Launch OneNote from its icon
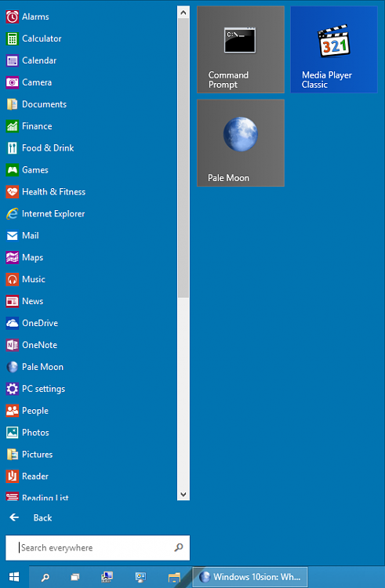Screen dimensions: 385x588 click(x=12, y=345)
